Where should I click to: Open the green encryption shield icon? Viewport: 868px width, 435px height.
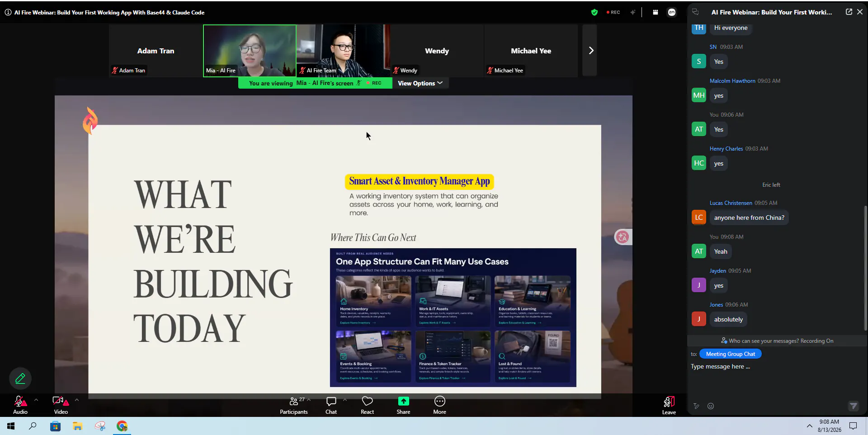[594, 12]
